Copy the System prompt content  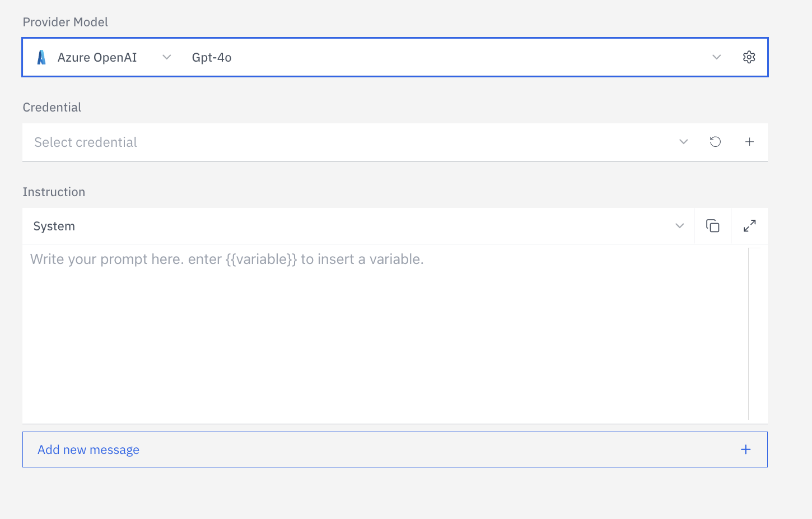click(712, 225)
